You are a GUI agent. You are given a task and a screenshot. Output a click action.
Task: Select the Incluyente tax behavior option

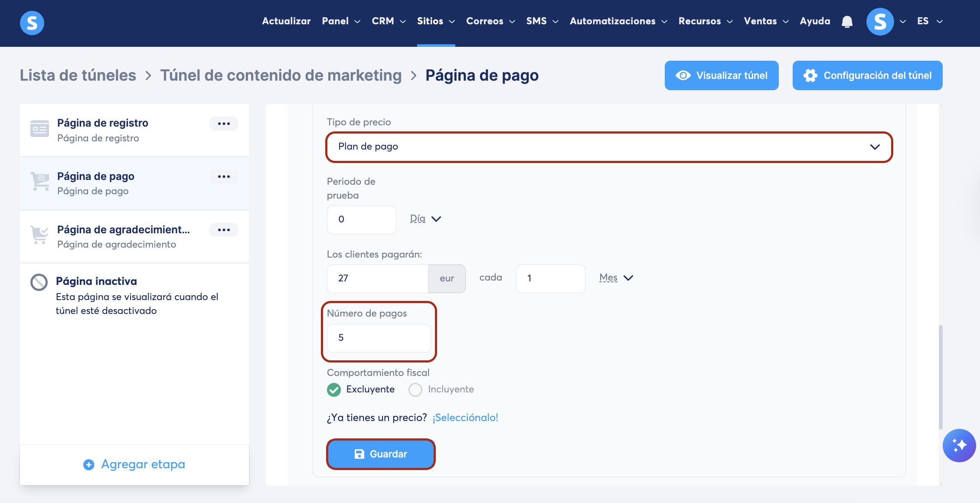pos(415,389)
